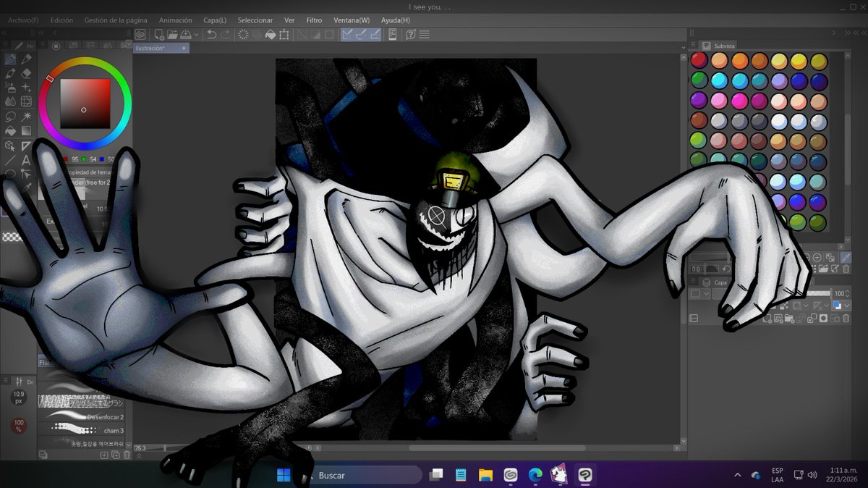Click the 75.3 canvas zoom field

(x=142, y=449)
